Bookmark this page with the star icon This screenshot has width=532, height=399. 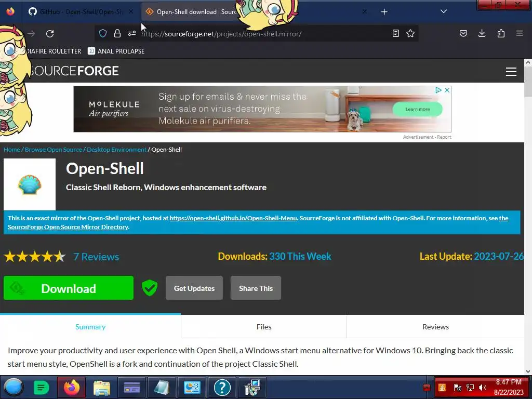(x=410, y=33)
